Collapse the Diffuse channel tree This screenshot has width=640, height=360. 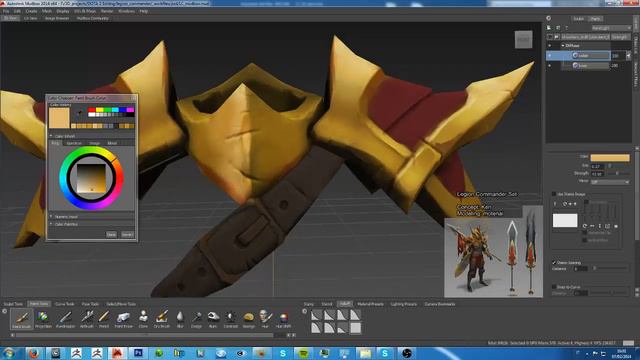pos(563,46)
